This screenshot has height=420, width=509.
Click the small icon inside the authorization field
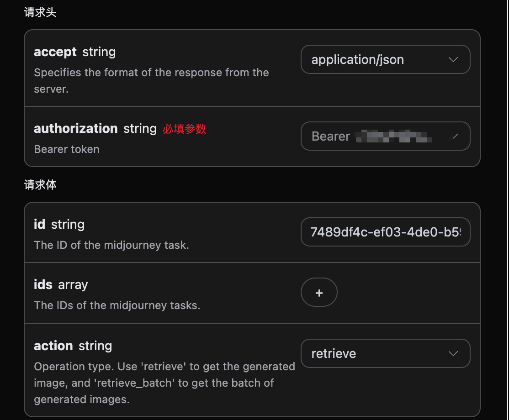(x=454, y=136)
